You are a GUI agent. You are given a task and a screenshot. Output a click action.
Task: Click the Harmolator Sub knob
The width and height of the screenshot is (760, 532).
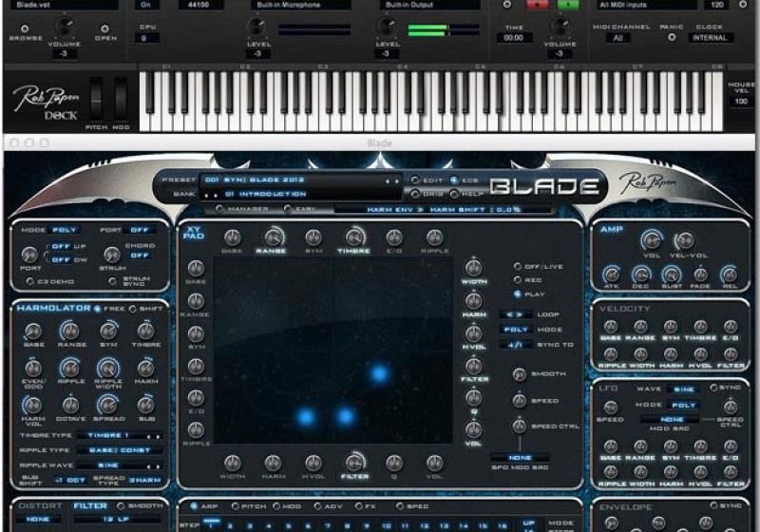pyautogui.click(x=146, y=405)
